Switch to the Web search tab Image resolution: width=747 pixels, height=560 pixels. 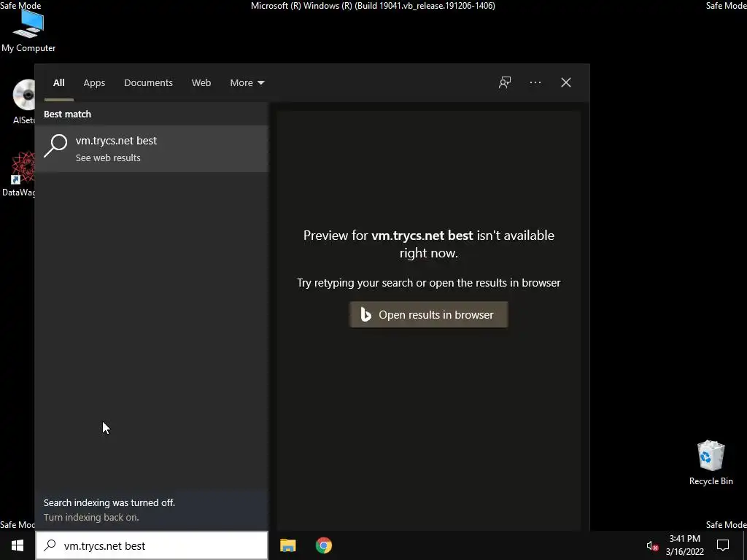201,83
